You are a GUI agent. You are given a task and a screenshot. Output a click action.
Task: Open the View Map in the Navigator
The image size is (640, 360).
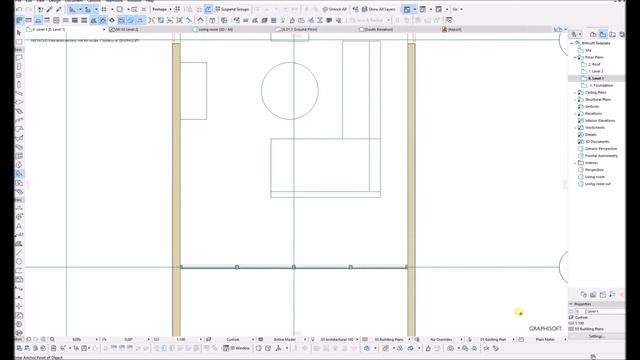pyautogui.click(x=603, y=34)
